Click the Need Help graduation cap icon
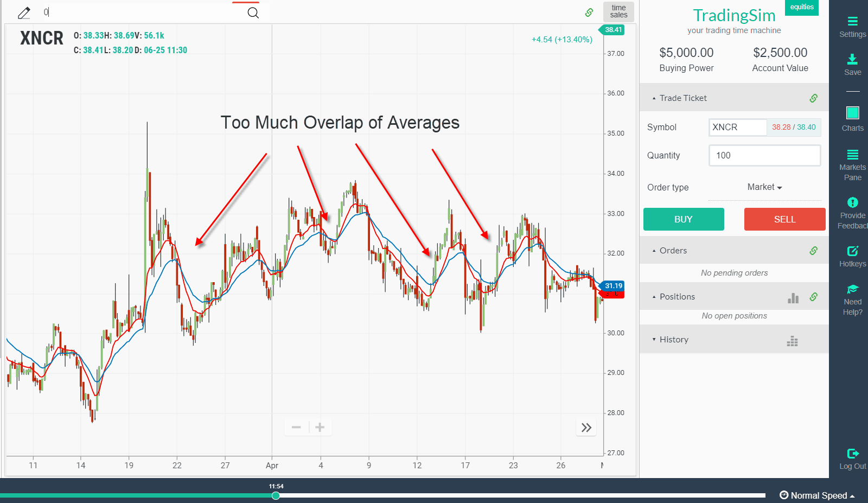The width and height of the screenshot is (868, 503). [852, 289]
